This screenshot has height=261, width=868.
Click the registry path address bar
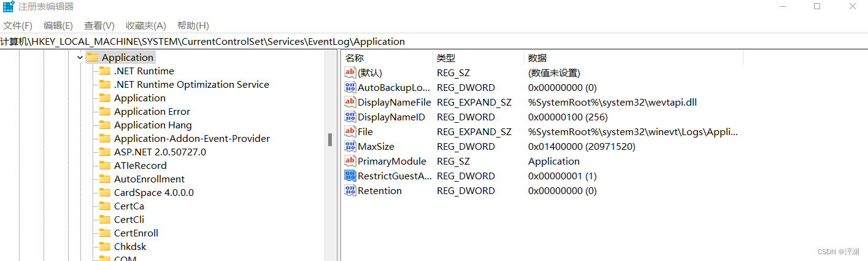[x=429, y=42]
